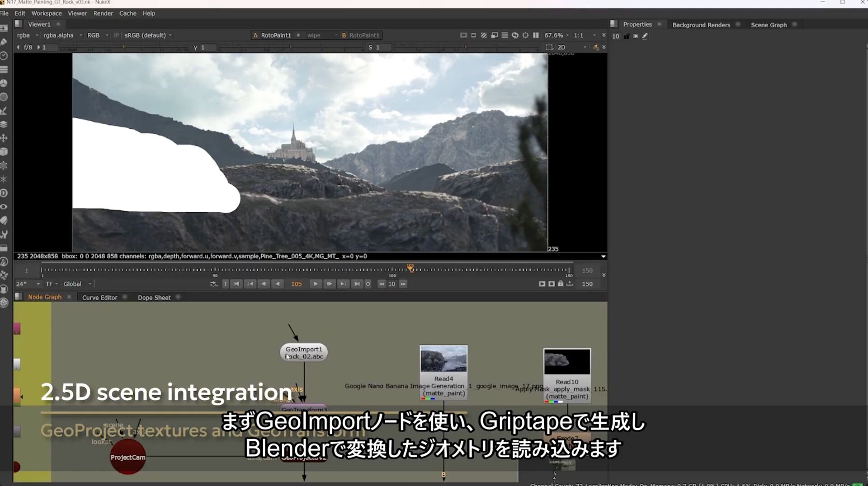868x486 pixels.
Task: Open the Deep nodes D icon
Action: click(x=4, y=193)
